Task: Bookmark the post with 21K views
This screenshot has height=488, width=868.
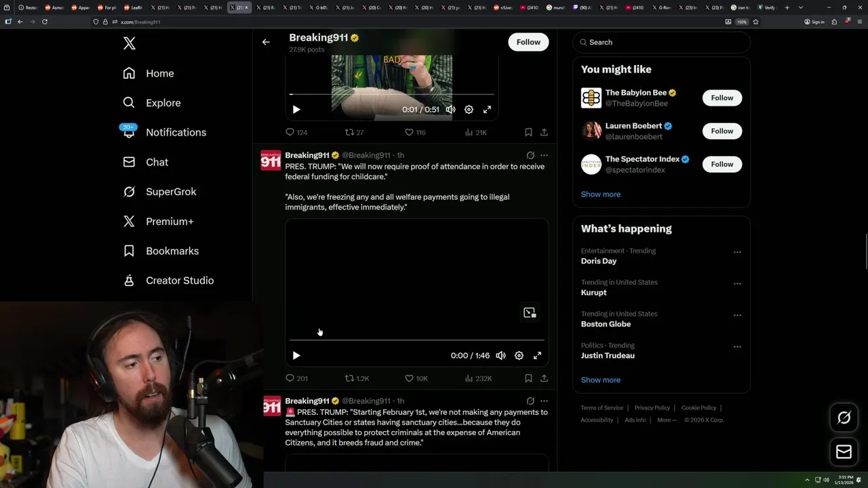Action: 528,132
